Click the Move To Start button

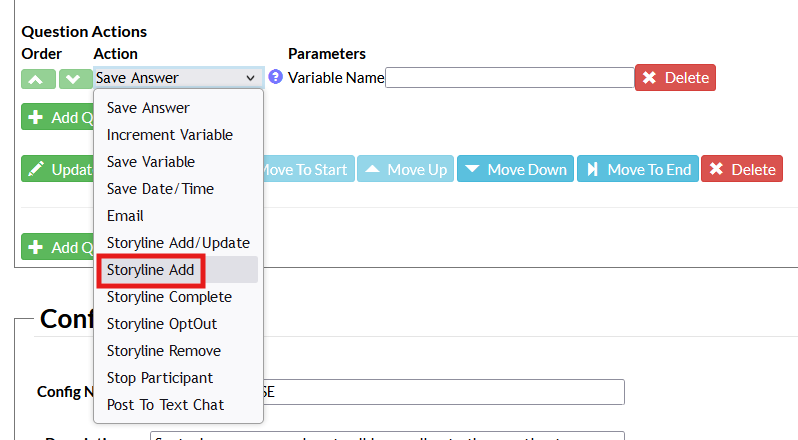click(308, 169)
